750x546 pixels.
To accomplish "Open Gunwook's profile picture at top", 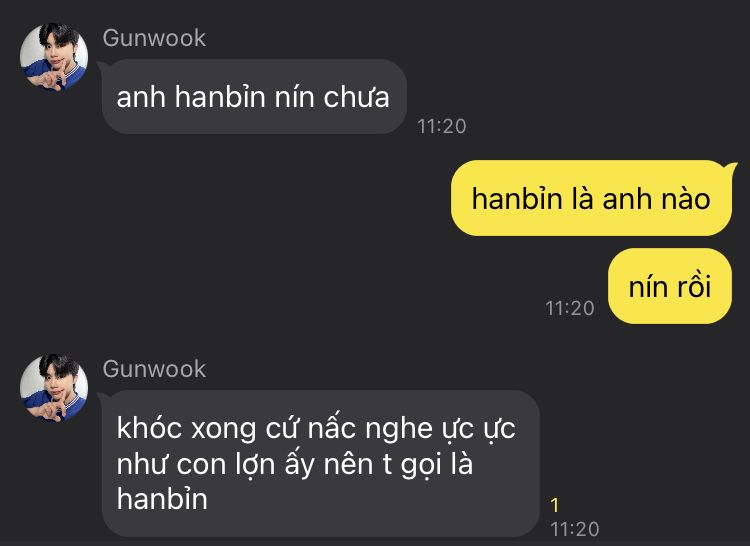I will coord(54,56).
